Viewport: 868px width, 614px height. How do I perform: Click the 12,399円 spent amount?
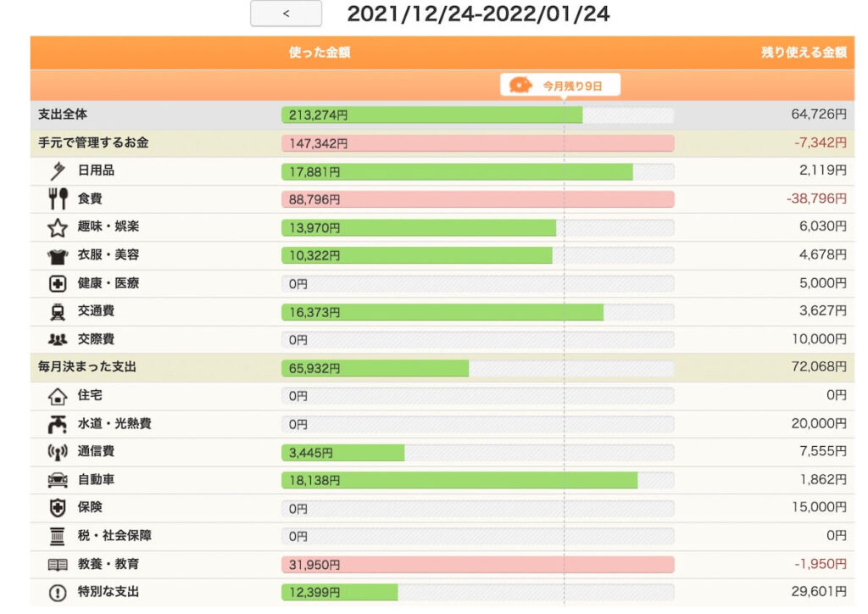click(314, 593)
